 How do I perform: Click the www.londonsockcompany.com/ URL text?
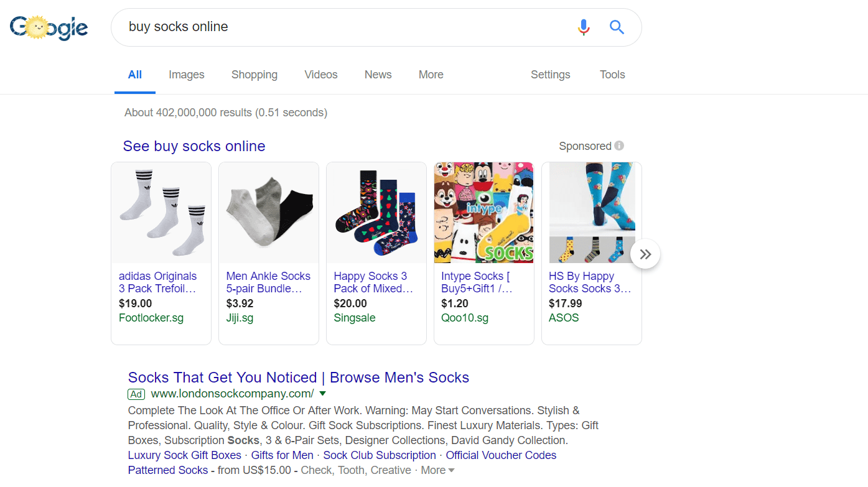(233, 394)
